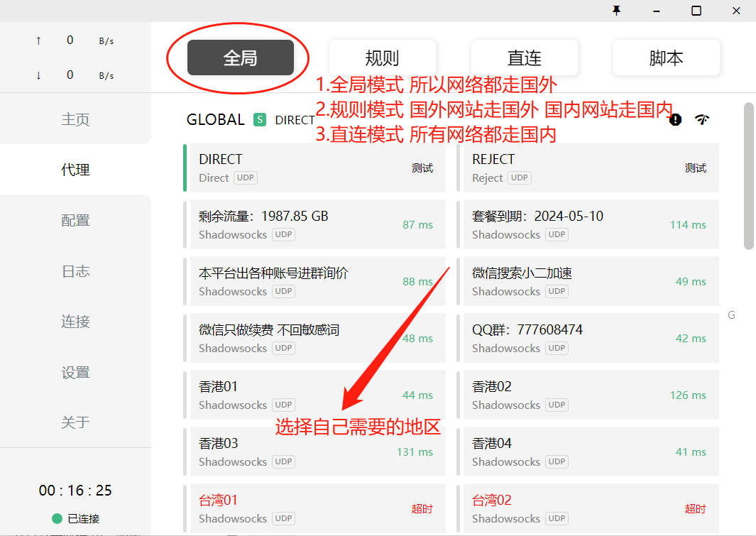Open 设置 settings from the sidebar
This screenshot has width=756, height=536.
75,372
